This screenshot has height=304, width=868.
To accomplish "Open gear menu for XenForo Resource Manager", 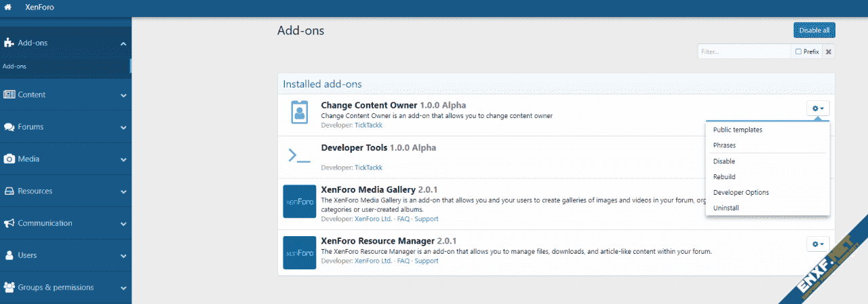I will pyautogui.click(x=818, y=244).
